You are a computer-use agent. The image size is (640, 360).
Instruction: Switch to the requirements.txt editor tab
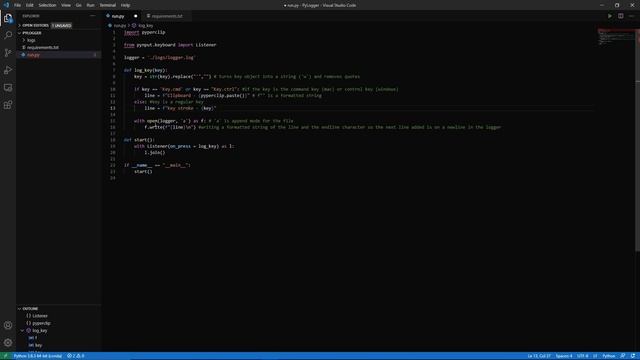point(167,16)
